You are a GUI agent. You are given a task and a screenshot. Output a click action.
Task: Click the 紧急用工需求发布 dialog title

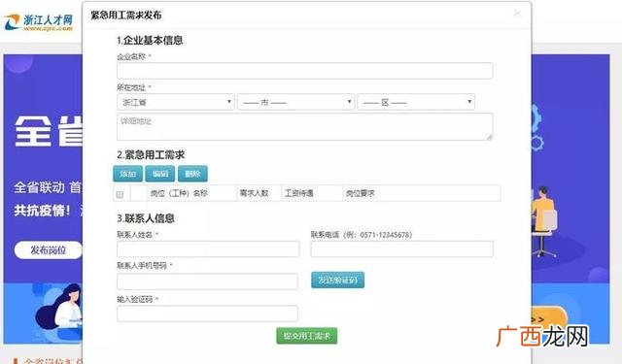click(126, 16)
